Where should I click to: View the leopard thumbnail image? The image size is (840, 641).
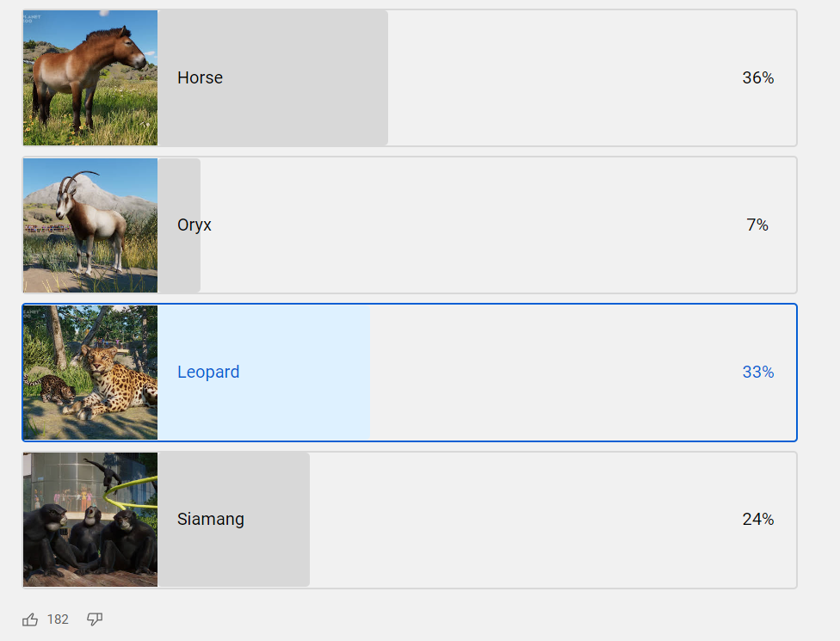(90, 373)
